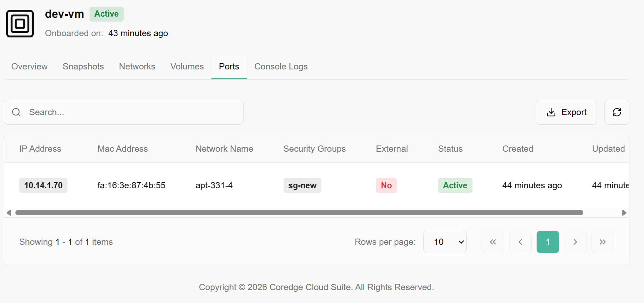Jump to last page double-chevron

pos(602,242)
